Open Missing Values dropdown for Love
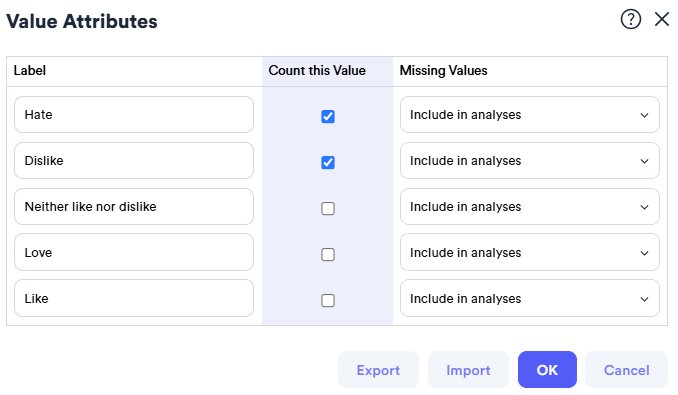 pos(530,252)
